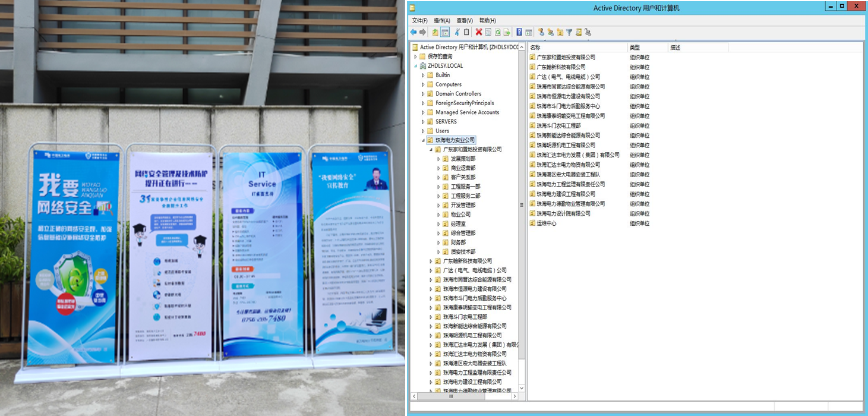Image resolution: width=868 pixels, height=416 pixels.
Task: Select 珠海港区宏大电器安装工程队 in the right list
Action: (568, 175)
